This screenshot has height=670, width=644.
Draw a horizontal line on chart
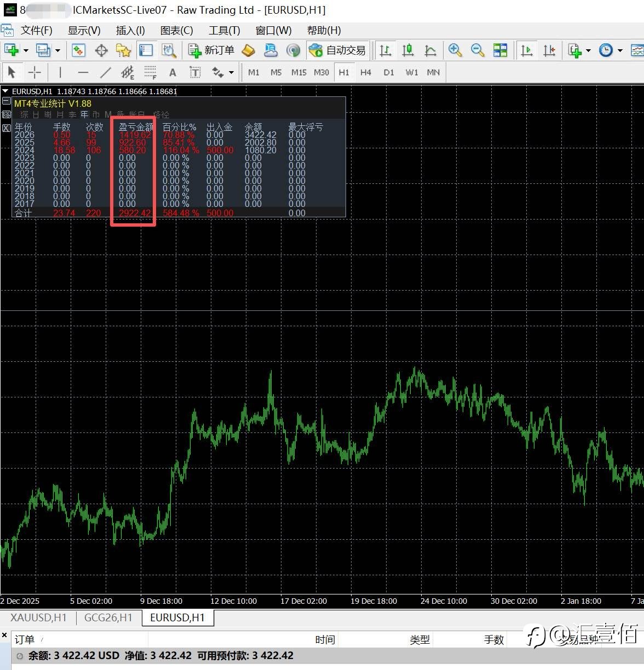(x=83, y=72)
